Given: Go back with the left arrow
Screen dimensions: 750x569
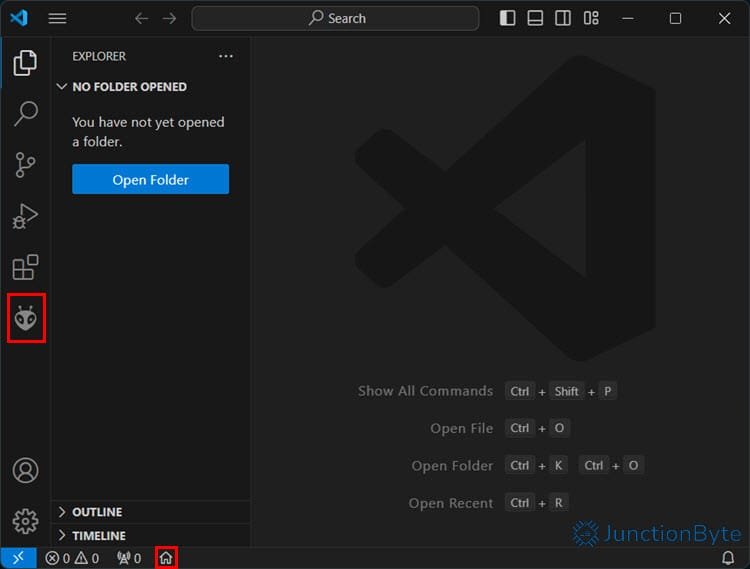Looking at the screenshot, I should (141, 18).
